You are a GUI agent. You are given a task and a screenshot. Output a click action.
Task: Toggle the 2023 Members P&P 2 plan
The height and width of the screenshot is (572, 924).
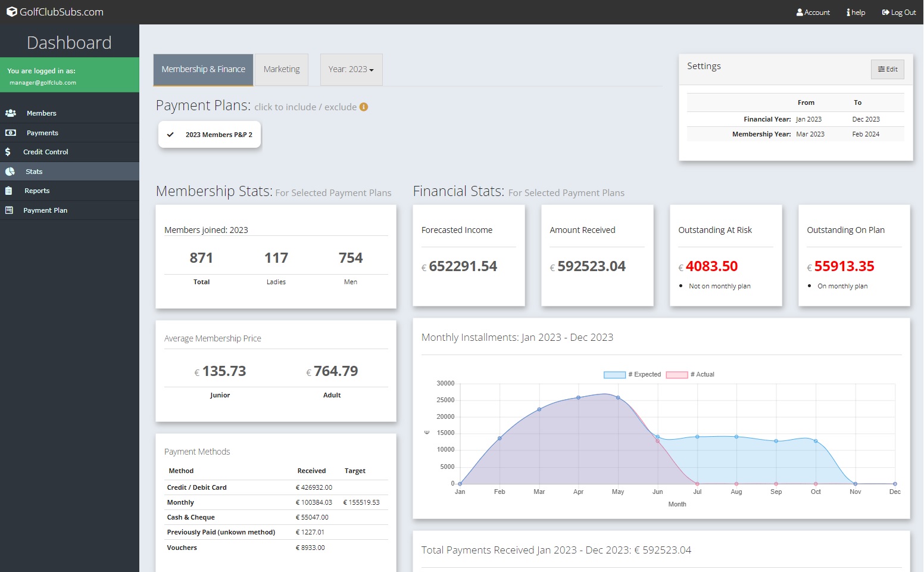(x=209, y=134)
